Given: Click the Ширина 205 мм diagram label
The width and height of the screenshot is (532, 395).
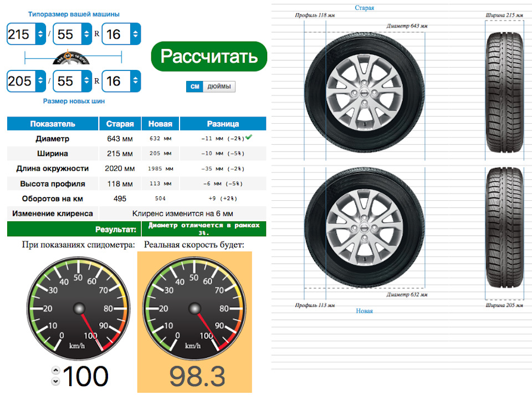Looking at the screenshot, I should pyautogui.click(x=504, y=305).
